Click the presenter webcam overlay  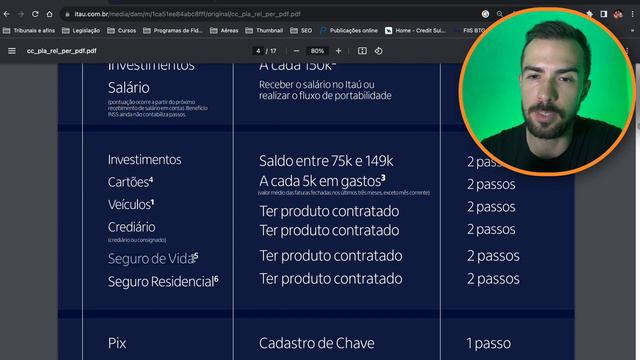point(547,91)
